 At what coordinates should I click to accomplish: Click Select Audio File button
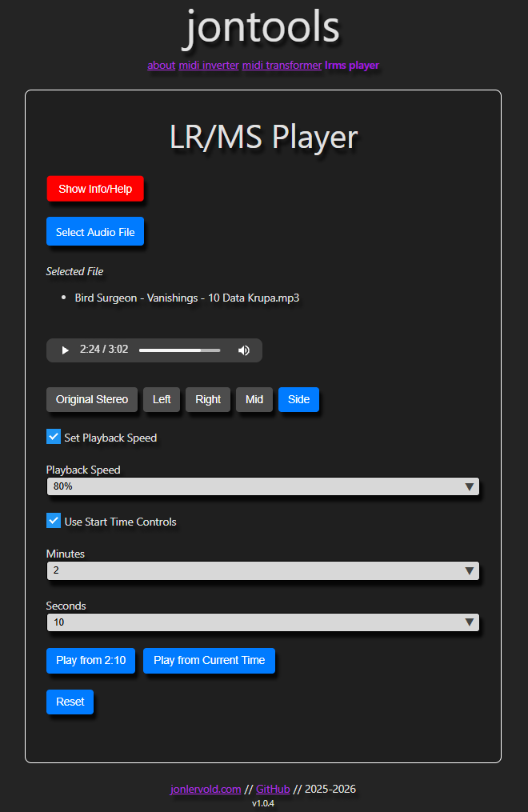coord(95,232)
